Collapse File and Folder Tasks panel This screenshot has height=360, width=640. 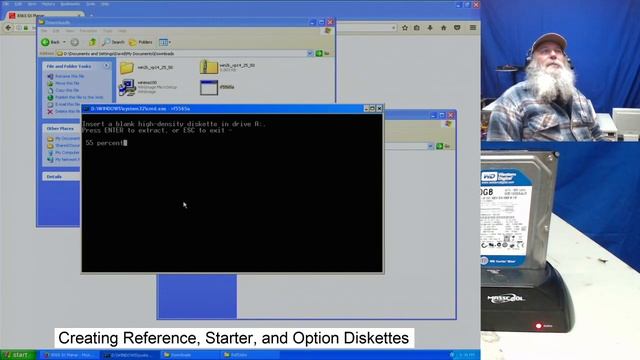pos(107,66)
